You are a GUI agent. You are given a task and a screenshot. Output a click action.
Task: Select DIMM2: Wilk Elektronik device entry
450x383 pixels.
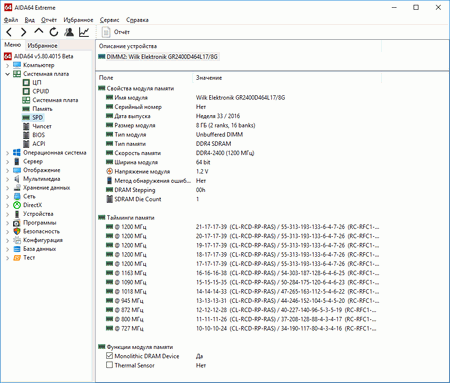(x=159, y=57)
